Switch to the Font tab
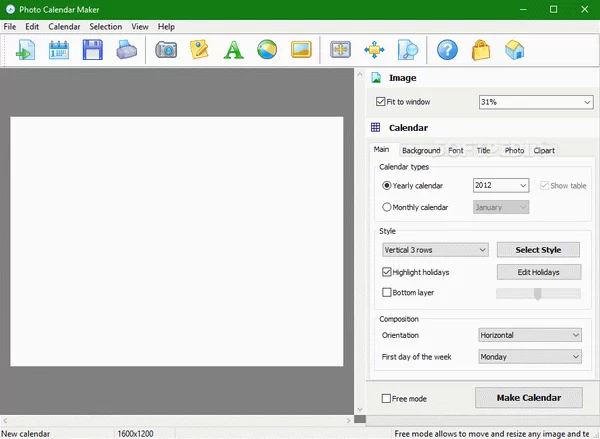The image size is (600, 439). 456,150
